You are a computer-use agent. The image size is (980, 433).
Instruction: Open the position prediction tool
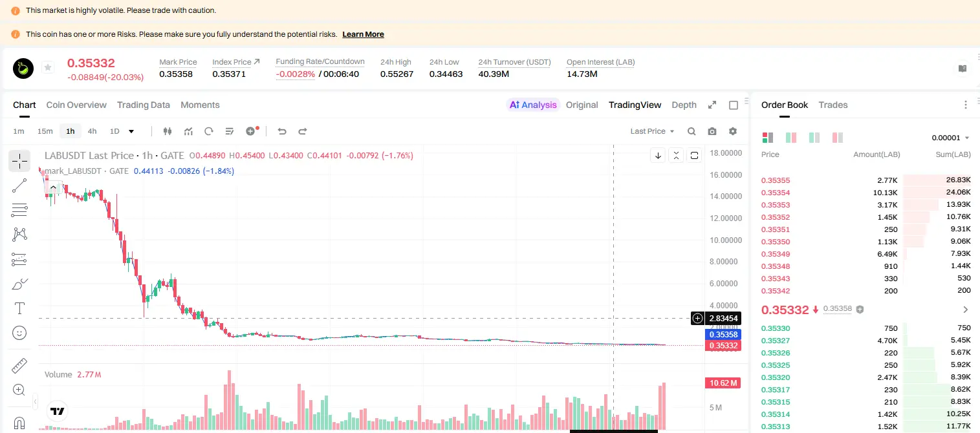[19, 259]
